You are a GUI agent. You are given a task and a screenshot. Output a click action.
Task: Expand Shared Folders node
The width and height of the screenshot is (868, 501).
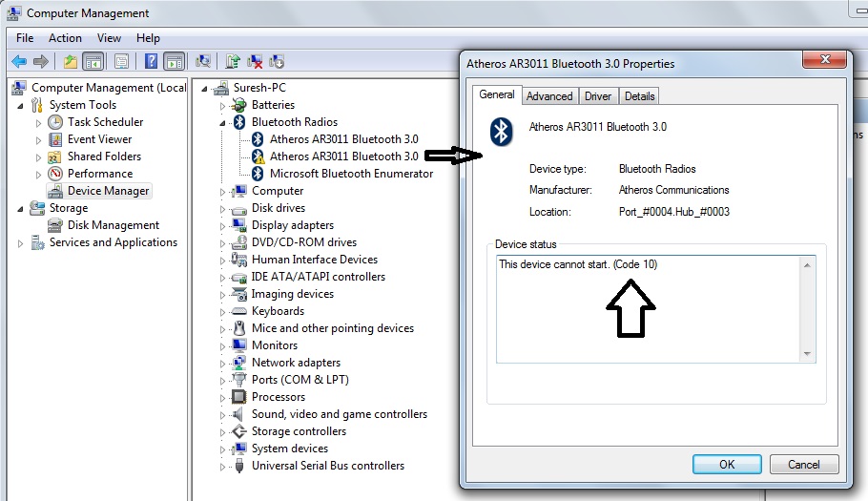pyautogui.click(x=38, y=157)
